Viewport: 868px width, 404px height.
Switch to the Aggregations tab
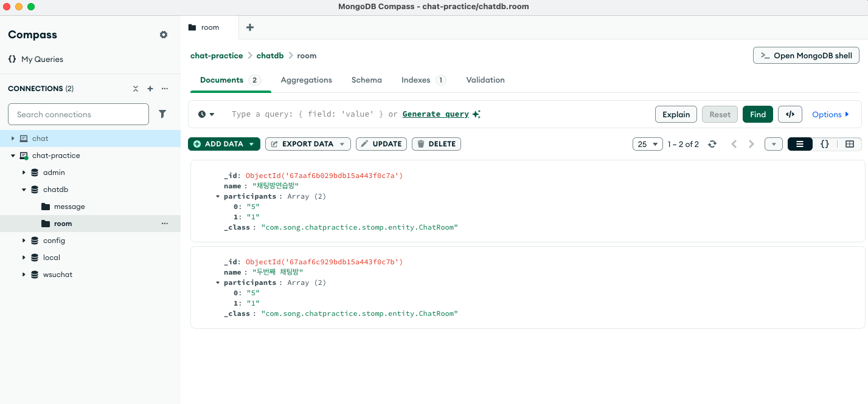coord(307,80)
